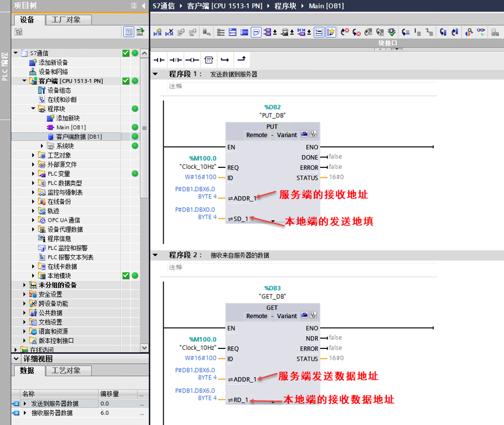
Task: Click the close branch icon
Action: click(241, 60)
